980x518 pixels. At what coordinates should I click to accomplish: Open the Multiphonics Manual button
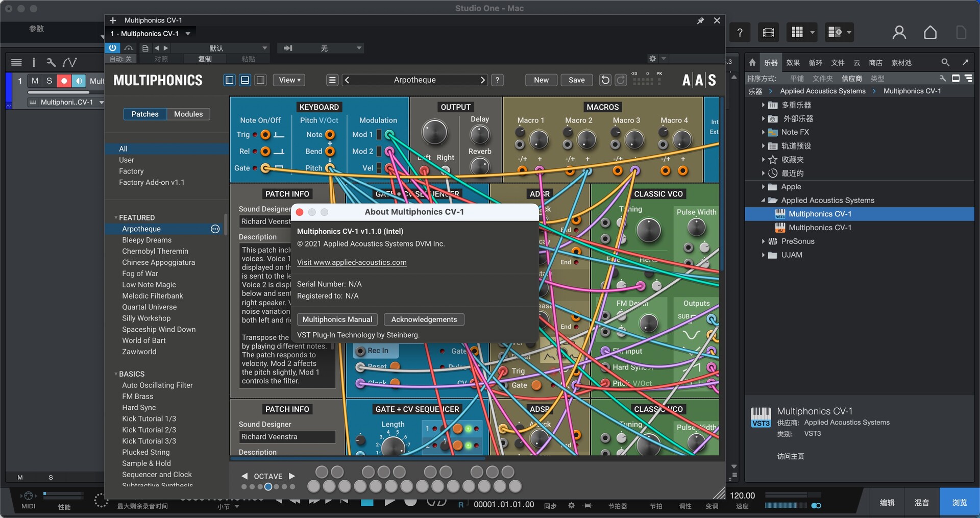click(337, 319)
